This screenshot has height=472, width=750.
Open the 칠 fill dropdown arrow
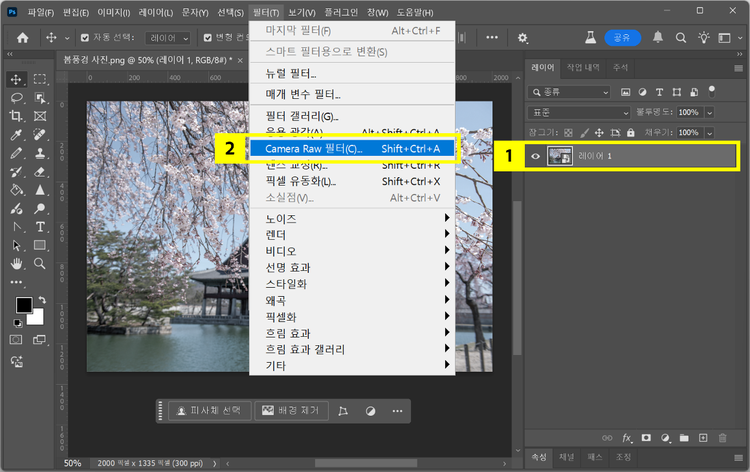[x=709, y=132]
